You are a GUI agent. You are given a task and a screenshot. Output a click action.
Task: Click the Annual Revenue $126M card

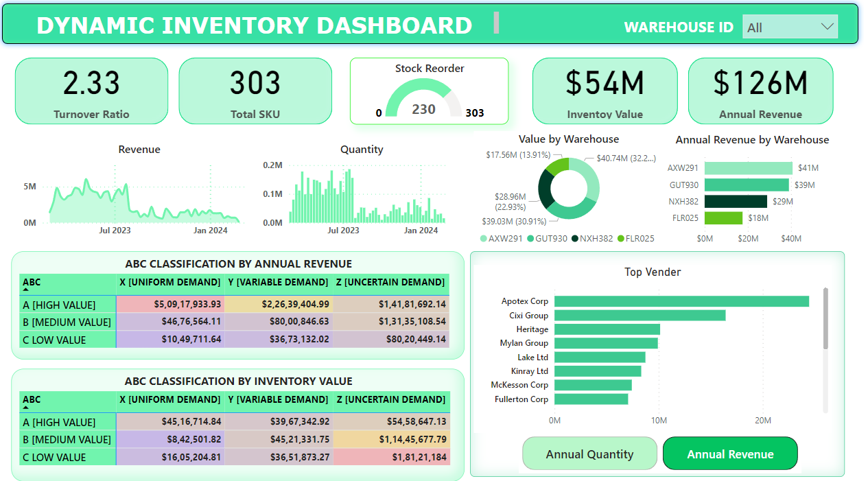click(760, 91)
